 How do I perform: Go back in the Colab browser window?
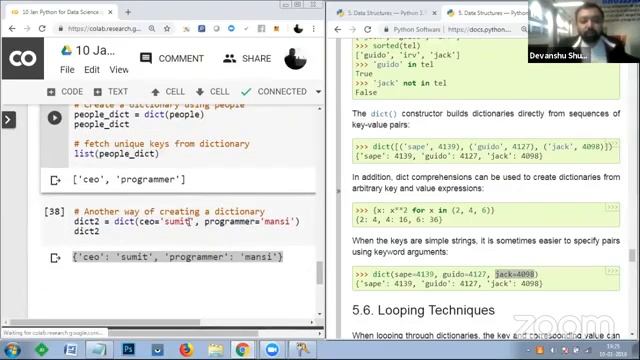pyautogui.click(x=12, y=29)
